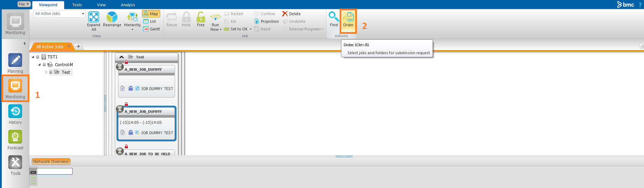
Task: Collapse the Test folder header in map
Action: (x=121, y=57)
